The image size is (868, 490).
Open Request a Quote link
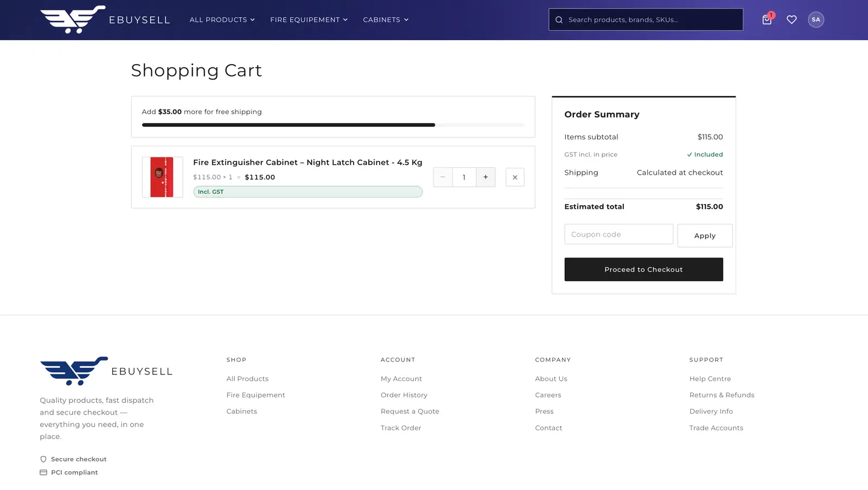[x=410, y=411]
